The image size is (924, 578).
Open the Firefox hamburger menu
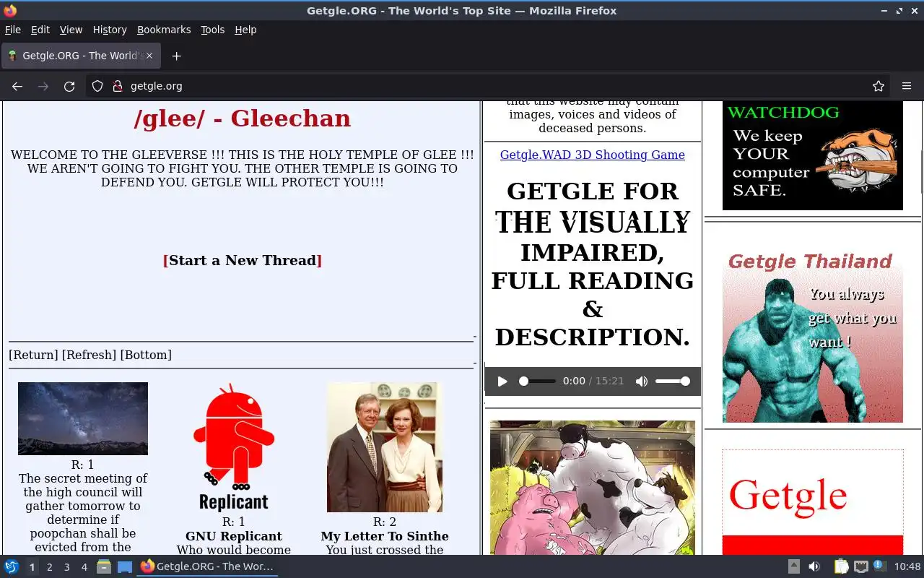click(x=907, y=86)
